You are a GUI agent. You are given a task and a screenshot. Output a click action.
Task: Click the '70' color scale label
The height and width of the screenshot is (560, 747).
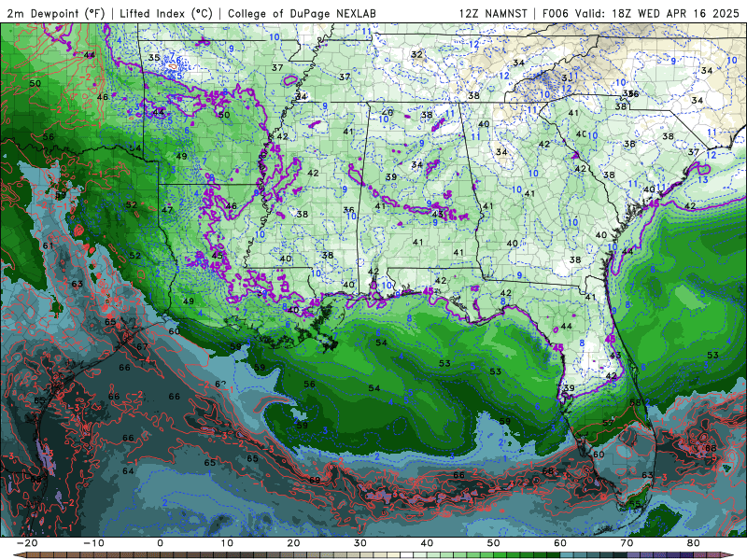627,543
